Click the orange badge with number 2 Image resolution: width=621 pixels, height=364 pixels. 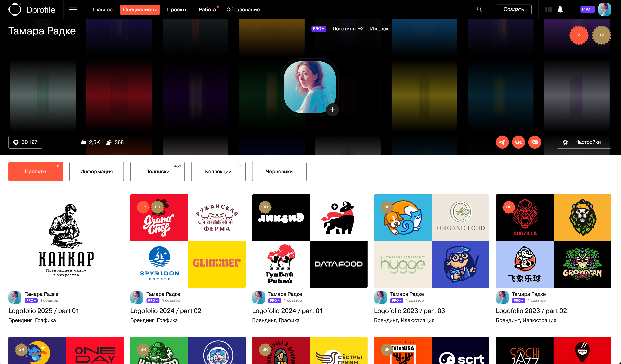[x=579, y=35]
